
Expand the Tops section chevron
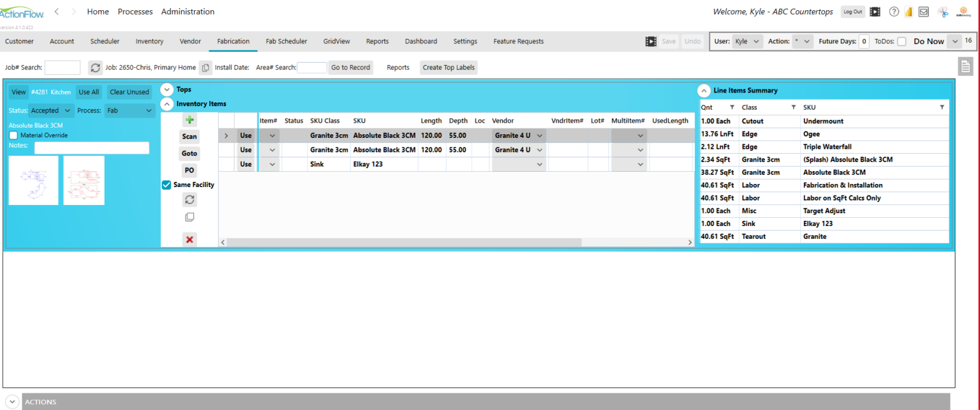pos(167,89)
